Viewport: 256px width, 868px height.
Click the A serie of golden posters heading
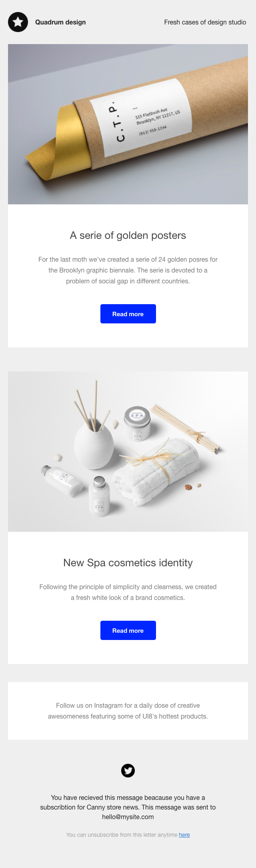(128, 235)
